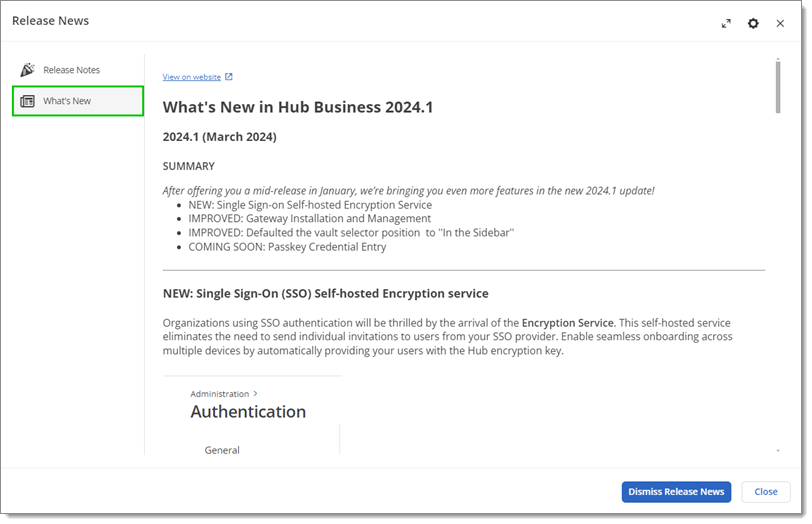Click the What's New newspaper icon
This screenshot has width=812, height=524.
pyautogui.click(x=27, y=101)
